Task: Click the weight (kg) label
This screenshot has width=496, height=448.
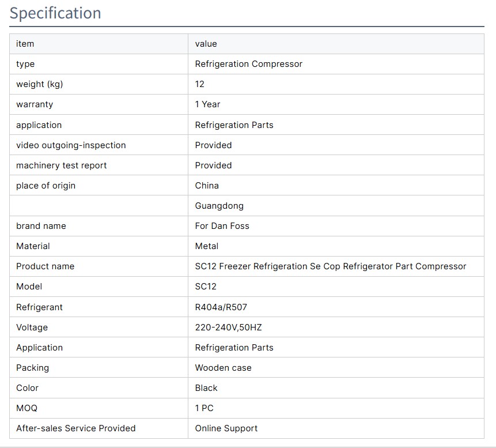Action: (x=39, y=84)
